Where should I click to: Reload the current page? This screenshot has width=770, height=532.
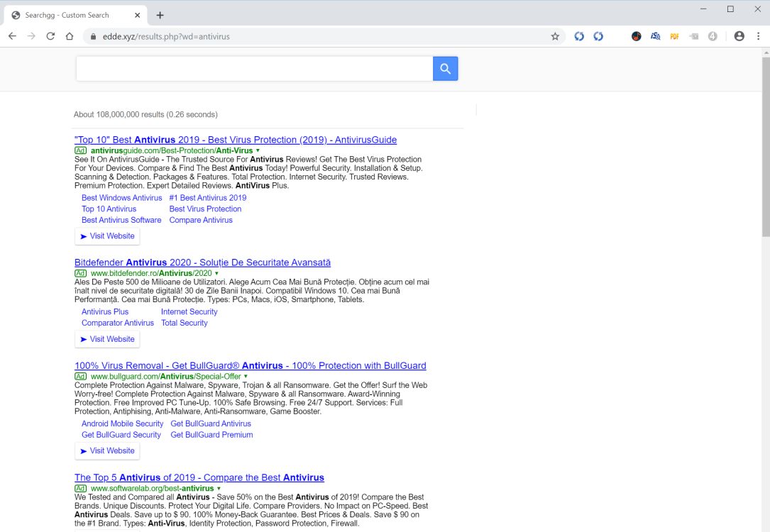pyautogui.click(x=50, y=36)
